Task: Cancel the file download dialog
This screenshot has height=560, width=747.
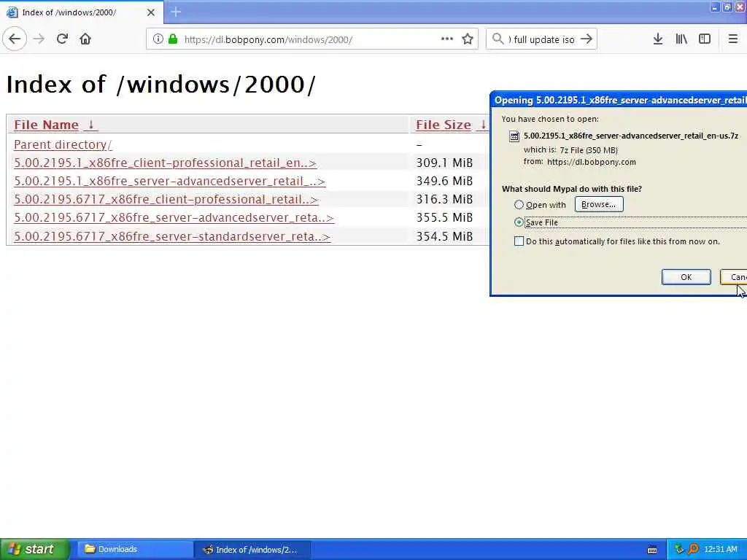Action: (x=734, y=277)
